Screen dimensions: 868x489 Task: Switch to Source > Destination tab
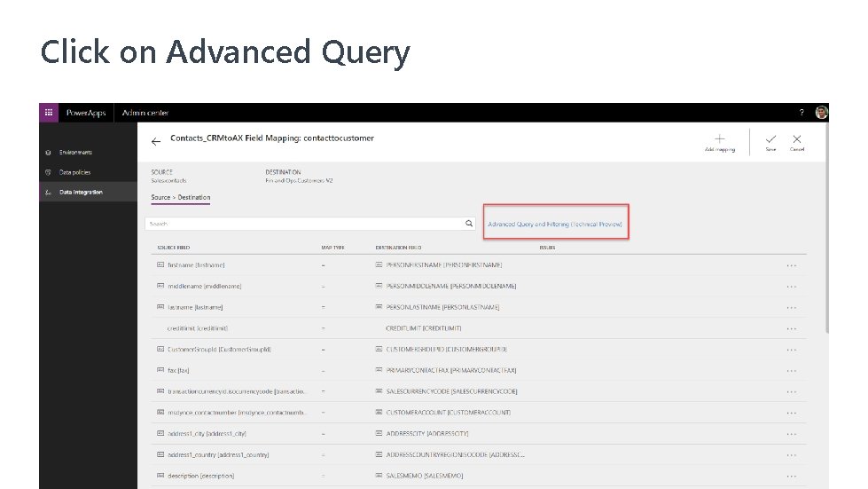click(x=181, y=197)
